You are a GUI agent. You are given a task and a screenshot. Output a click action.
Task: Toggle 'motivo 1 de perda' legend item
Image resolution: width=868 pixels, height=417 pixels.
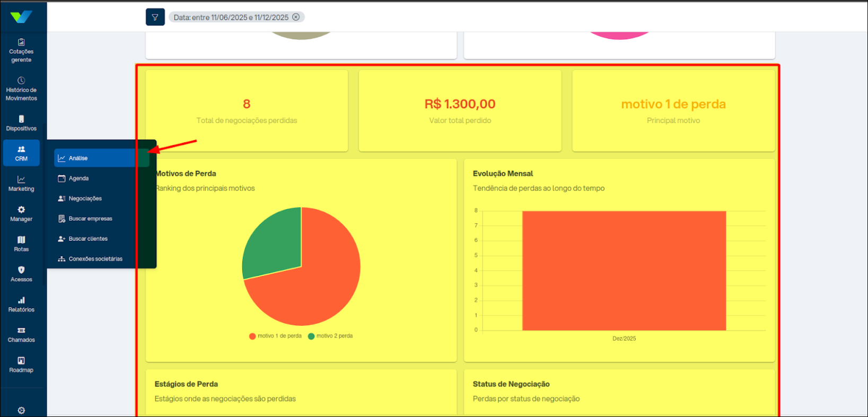click(276, 336)
